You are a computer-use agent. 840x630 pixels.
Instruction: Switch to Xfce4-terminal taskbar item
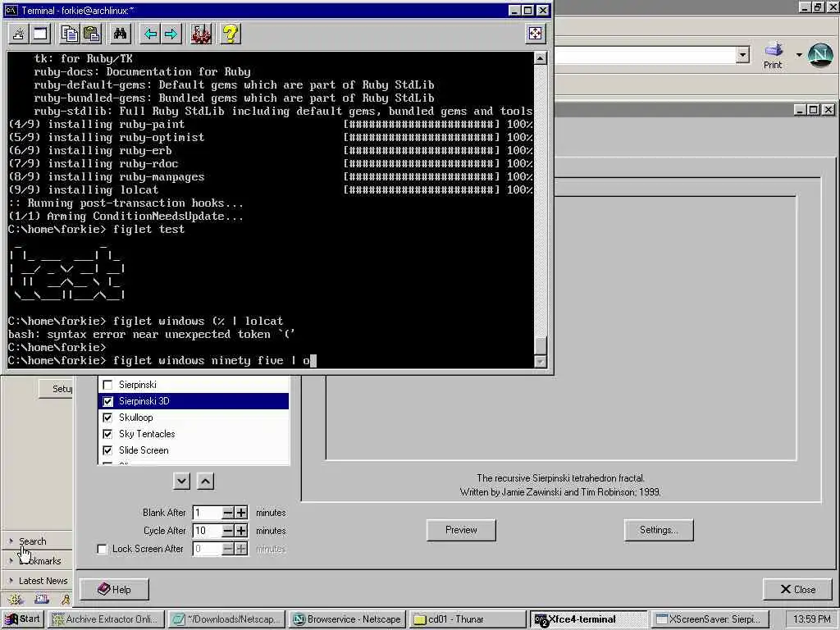[589, 619]
